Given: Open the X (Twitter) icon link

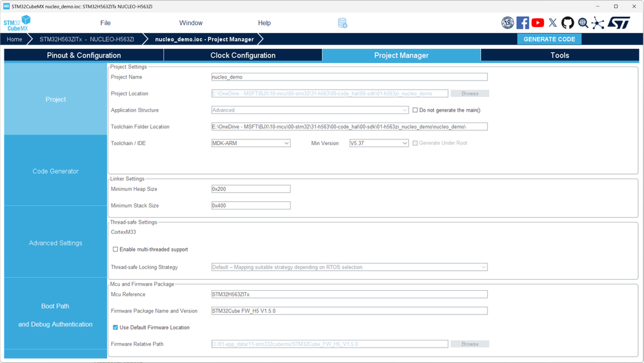Looking at the screenshot, I should 553,23.
